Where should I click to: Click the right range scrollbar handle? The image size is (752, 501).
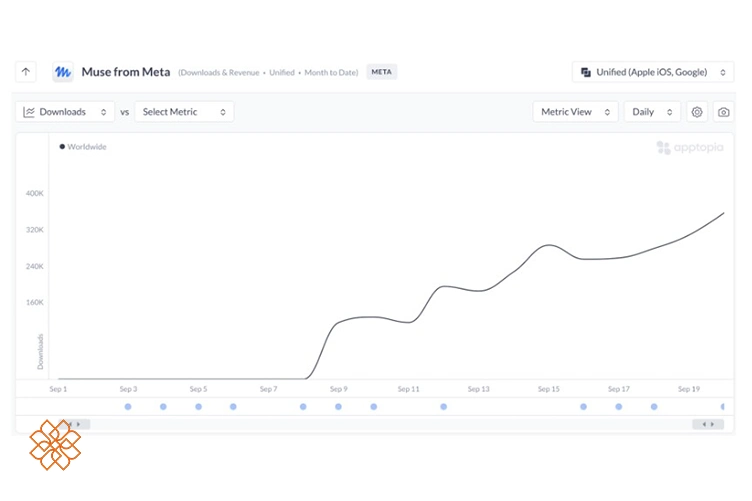point(708,424)
